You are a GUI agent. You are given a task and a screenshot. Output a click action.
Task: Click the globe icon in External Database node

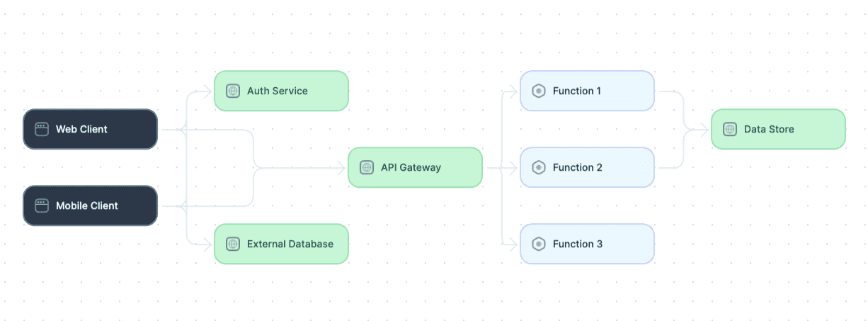pyautogui.click(x=233, y=244)
